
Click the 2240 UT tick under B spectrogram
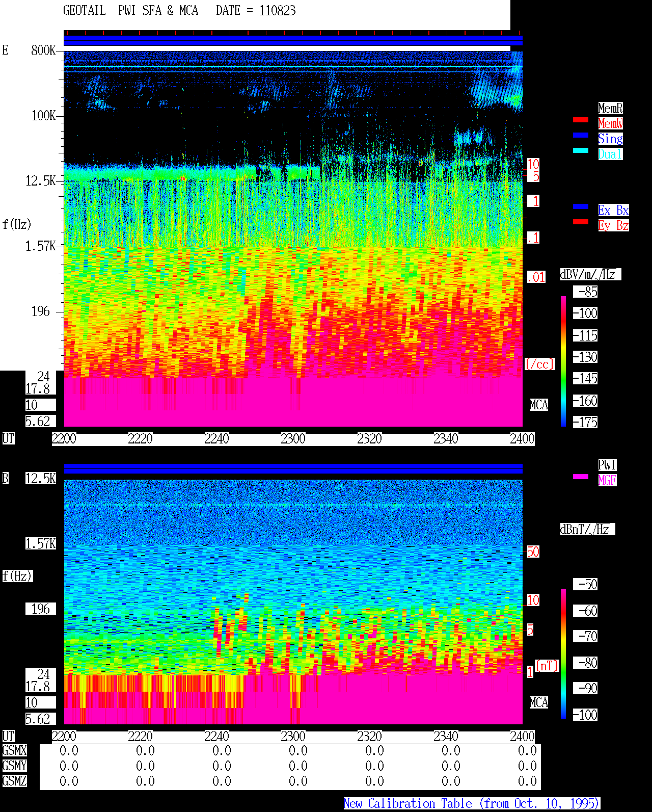point(216,737)
